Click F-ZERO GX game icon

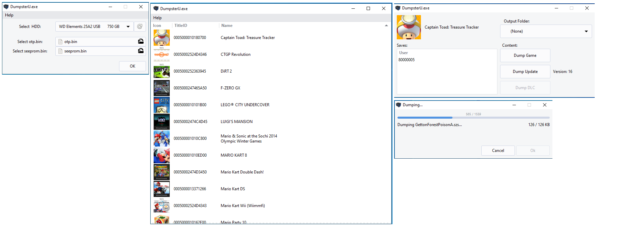point(162,88)
